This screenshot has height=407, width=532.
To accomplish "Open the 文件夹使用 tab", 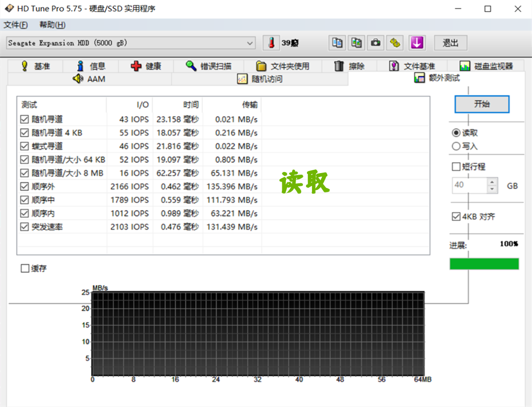I will [x=282, y=66].
